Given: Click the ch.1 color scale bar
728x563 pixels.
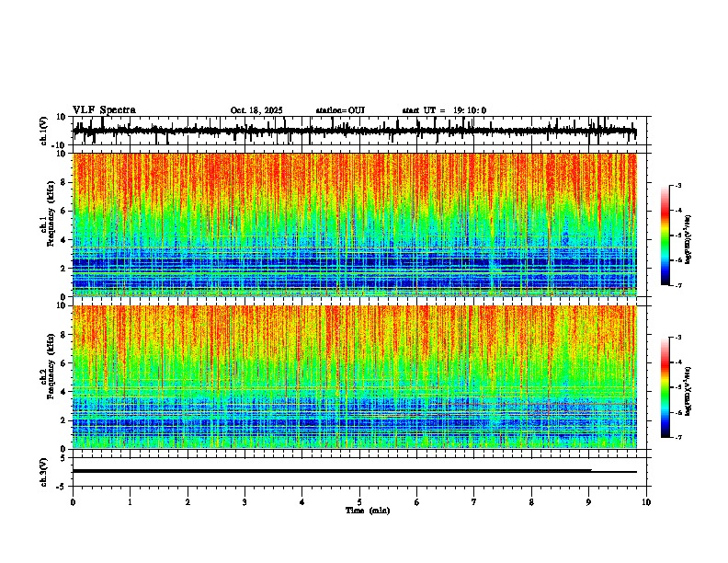Looking at the screenshot, I should point(665,236).
